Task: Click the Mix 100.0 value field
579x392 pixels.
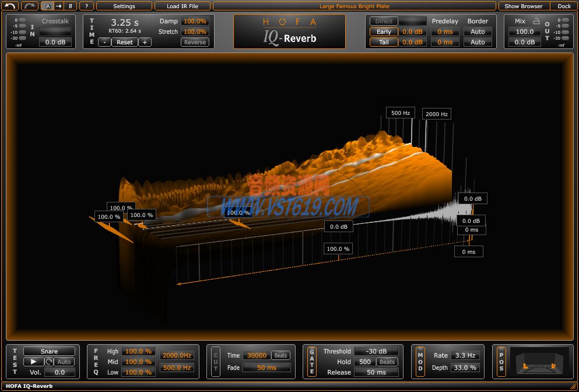Action: pyautogui.click(x=525, y=32)
